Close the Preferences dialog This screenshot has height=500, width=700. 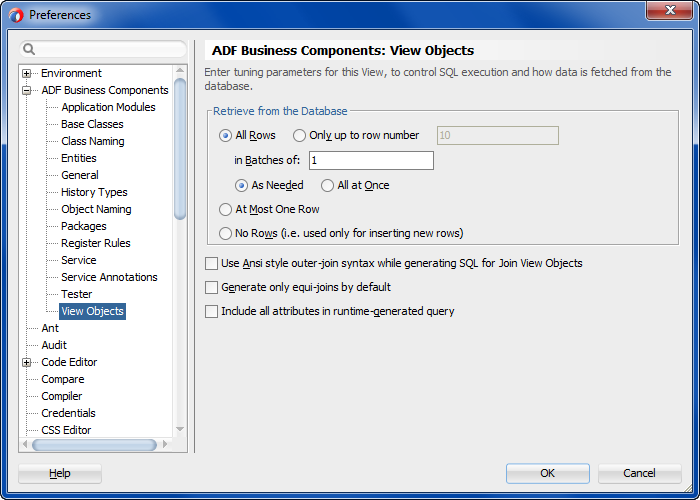[669, 11]
